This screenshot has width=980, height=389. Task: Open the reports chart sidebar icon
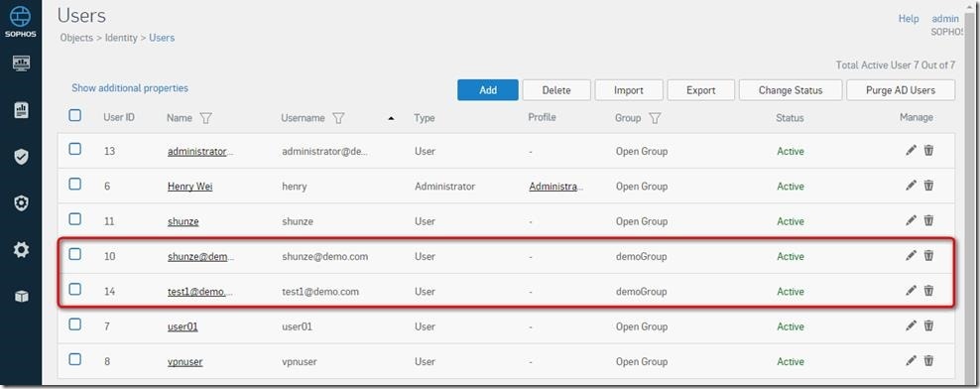21,110
